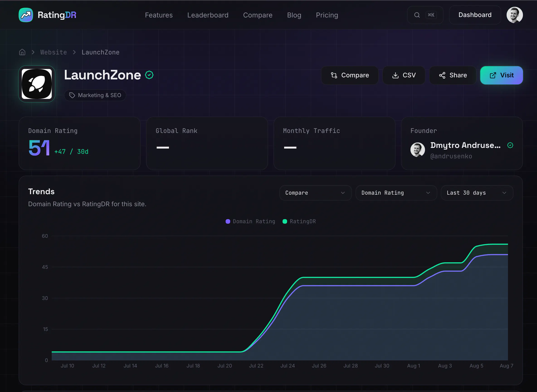Click the Domain Rating value 51
The image size is (537, 392).
pyautogui.click(x=39, y=148)
